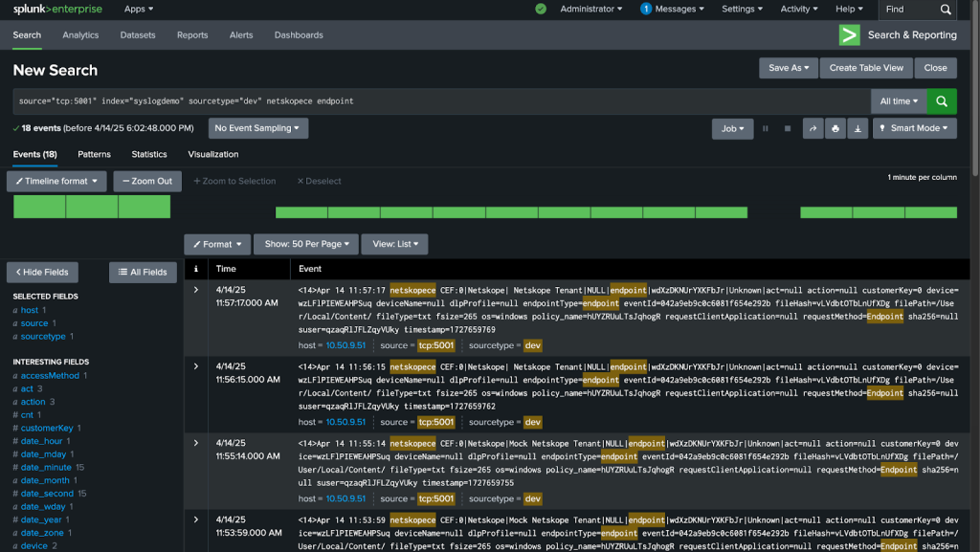The image size is (980, 552).
Task: Switch to the Visualization tab
Action: (213, 154)
